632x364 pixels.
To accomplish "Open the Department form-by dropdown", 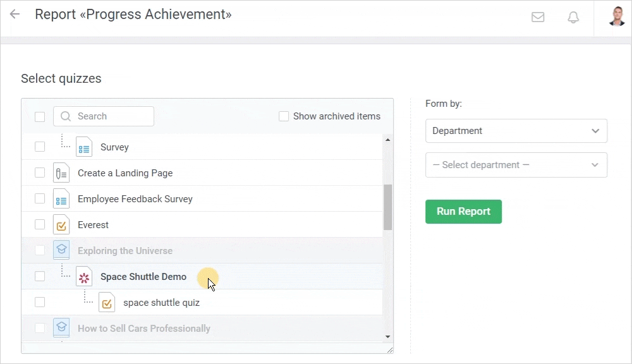I will pos(516,131).
